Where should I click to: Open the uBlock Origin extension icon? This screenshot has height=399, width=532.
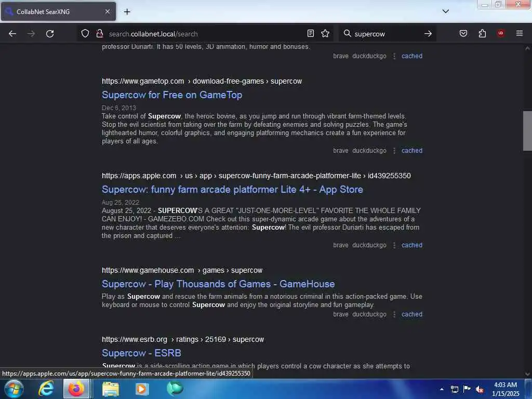pos(501,33)
